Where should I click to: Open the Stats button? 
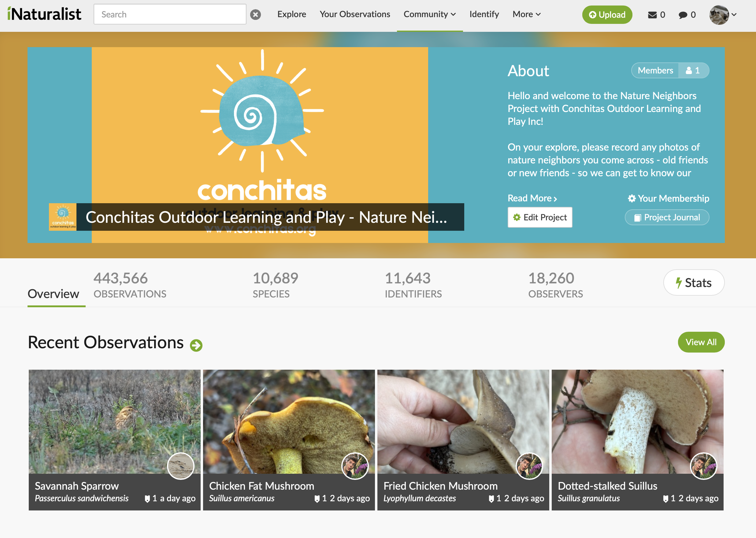pos(694,282)
